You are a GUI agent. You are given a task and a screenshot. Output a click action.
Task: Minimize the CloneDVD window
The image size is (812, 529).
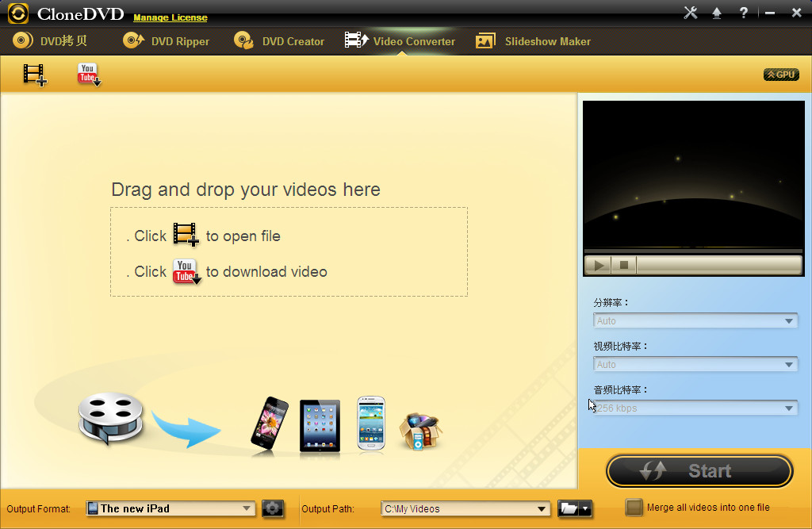pyautogui.click(x=770, y=13)
